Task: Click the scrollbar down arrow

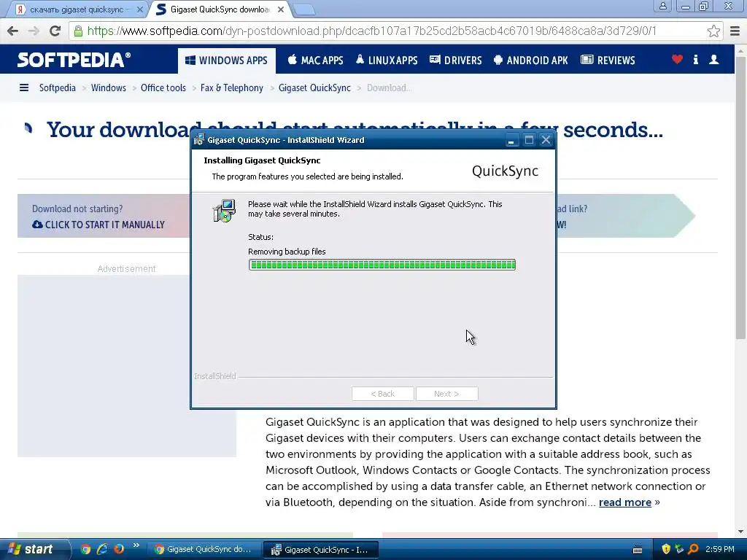Action: [740, 532]
